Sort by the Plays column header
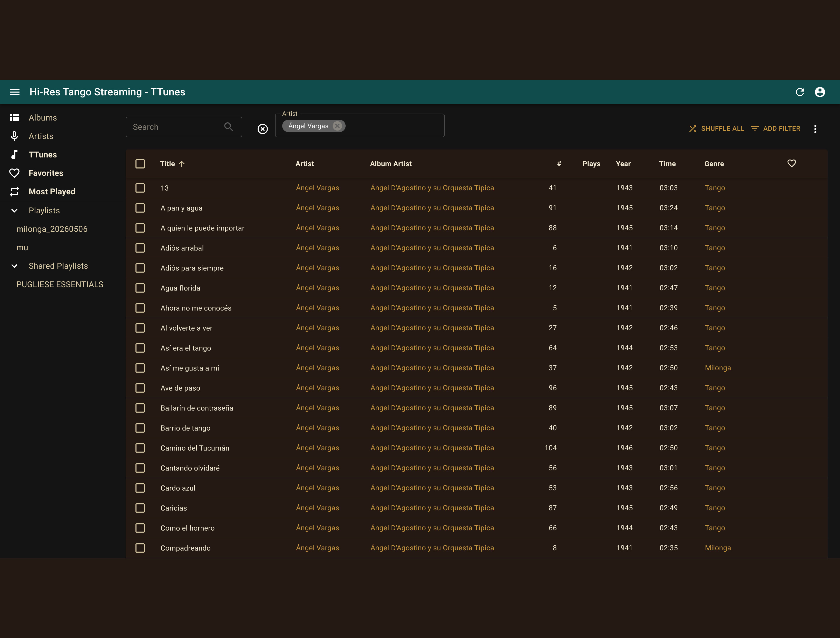This screenshot has height=638, width=840. pos(591,164)
